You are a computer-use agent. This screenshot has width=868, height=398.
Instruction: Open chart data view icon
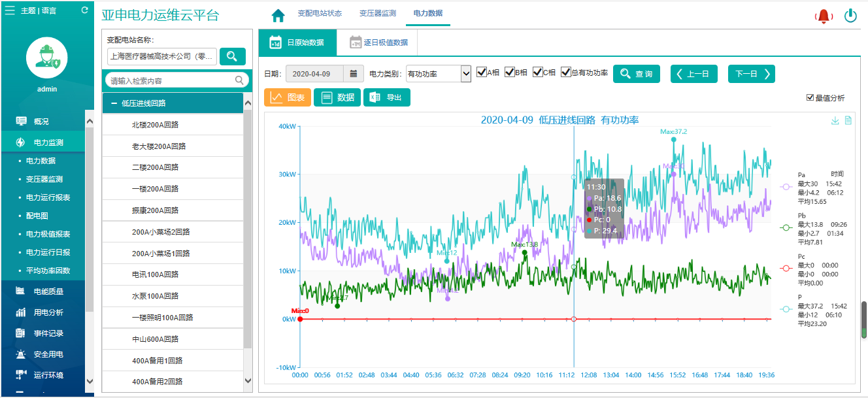click(848, 121)
